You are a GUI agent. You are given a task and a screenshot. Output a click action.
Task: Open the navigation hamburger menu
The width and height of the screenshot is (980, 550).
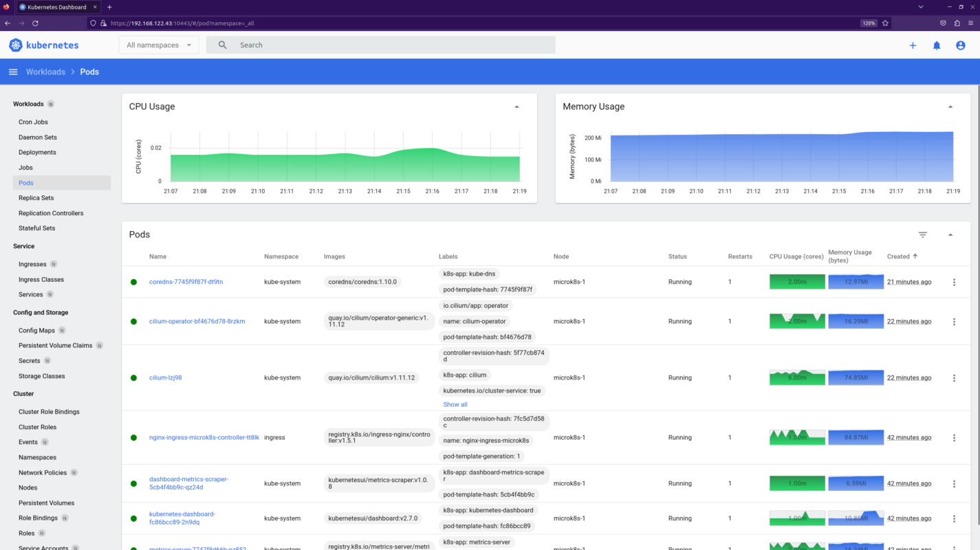coord(12,71)
